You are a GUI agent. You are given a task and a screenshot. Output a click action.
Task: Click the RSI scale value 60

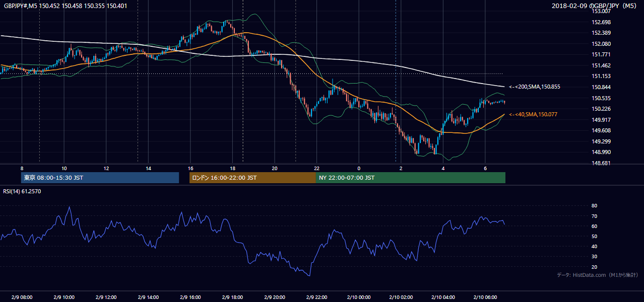(594, 226)
